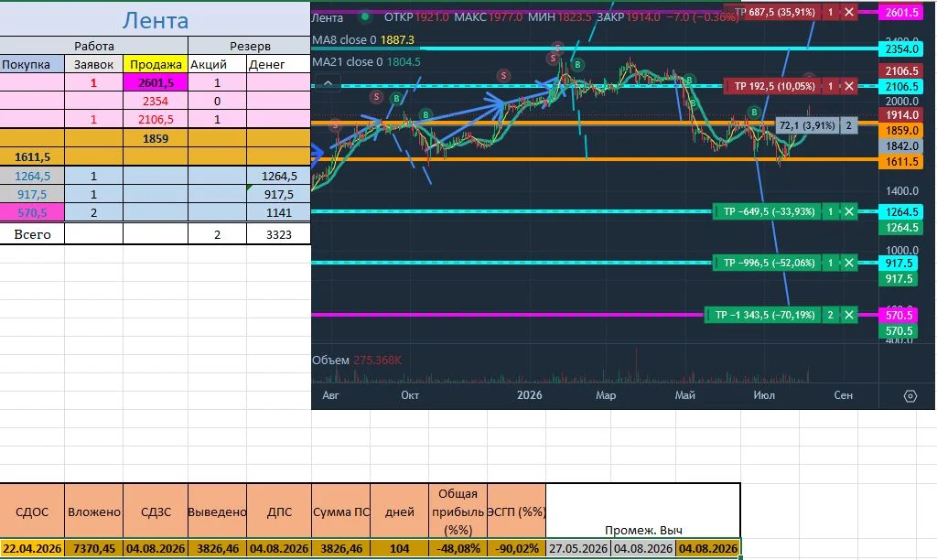
Task: Select the Работа header cell
Action: (x=94, y=46)
